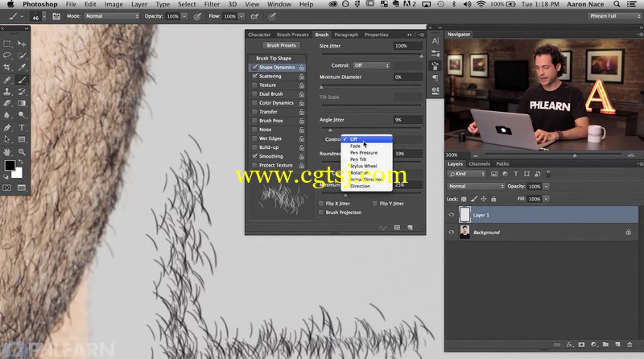Select the Eyedropper tool
The image size is (644, 359).
22,67
